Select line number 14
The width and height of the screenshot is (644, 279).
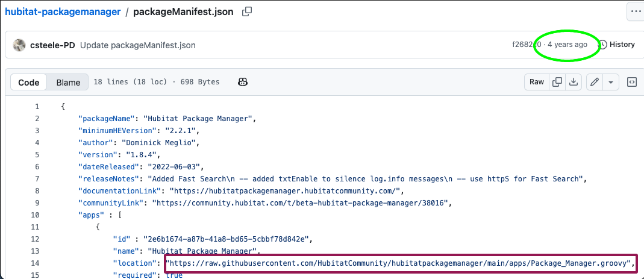coord(35,263)
